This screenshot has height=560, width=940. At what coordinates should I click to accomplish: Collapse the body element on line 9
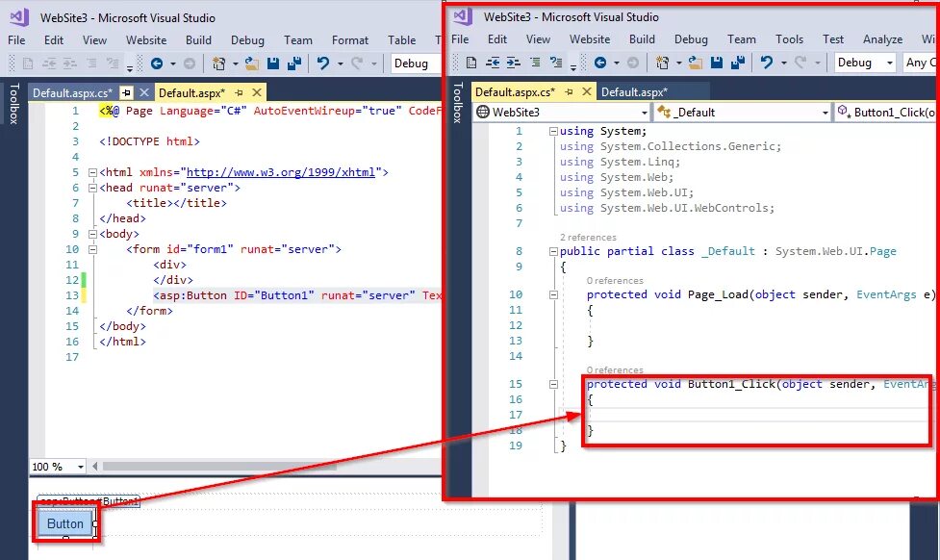click(x=93, y=235)
